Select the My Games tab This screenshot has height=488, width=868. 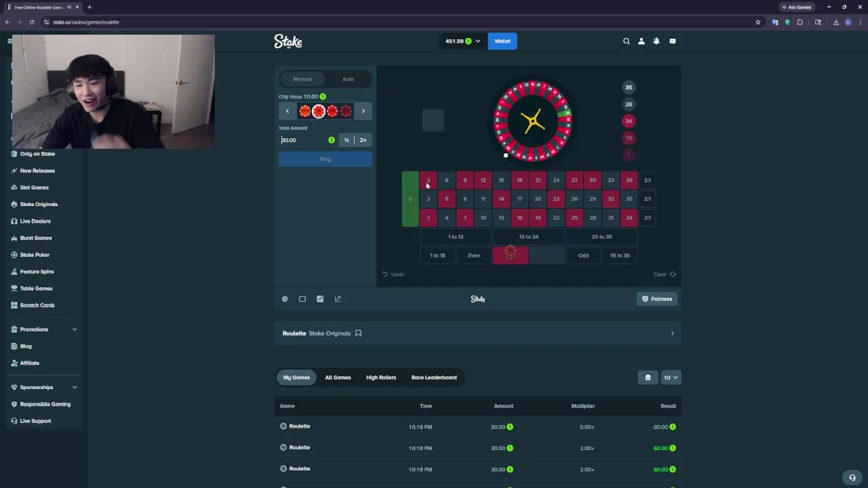point(296,378)
